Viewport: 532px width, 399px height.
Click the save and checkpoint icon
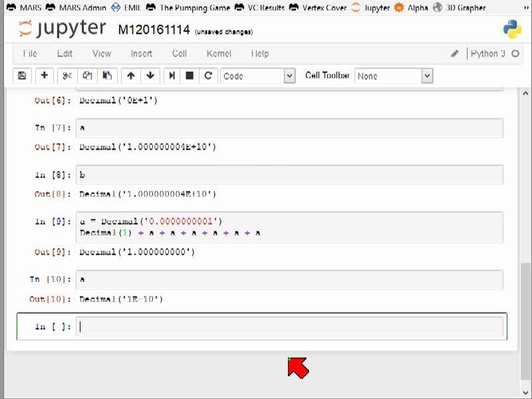[22, 76]
